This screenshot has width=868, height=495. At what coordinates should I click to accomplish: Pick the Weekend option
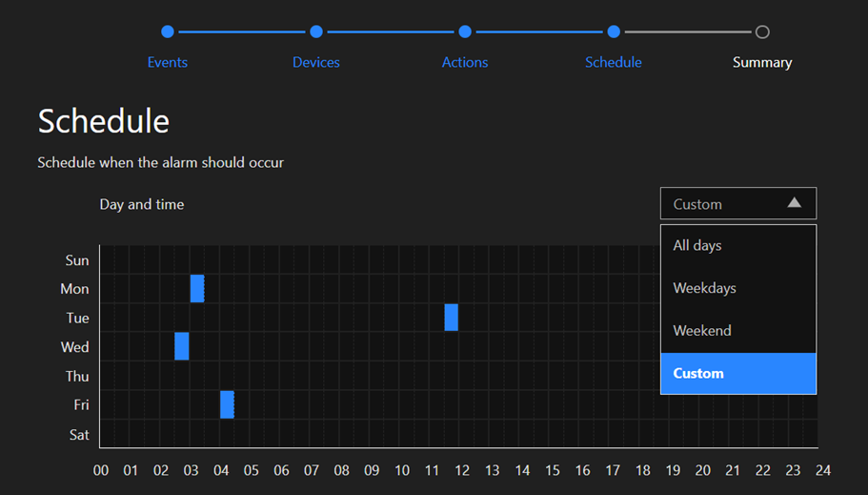pyautogui.click(x=737, y=331)
